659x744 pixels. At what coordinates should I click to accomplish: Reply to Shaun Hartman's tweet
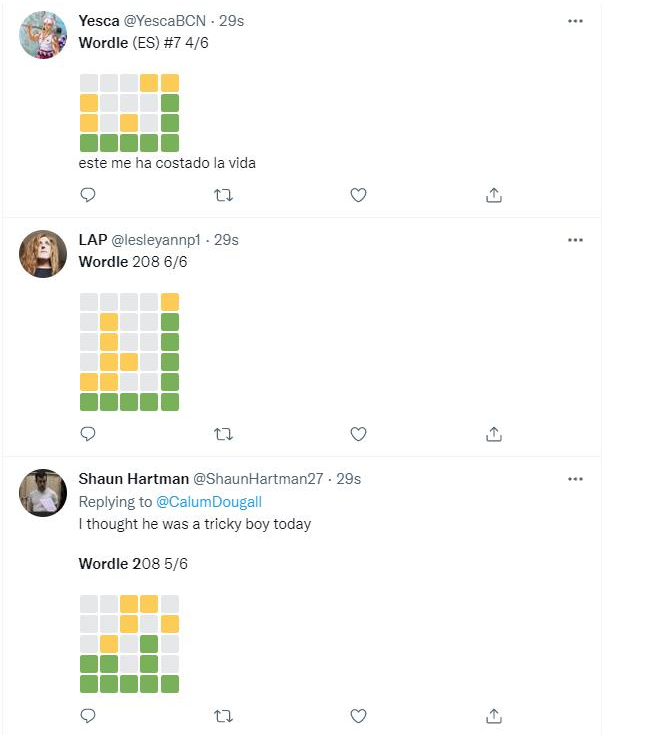(88, 716)
